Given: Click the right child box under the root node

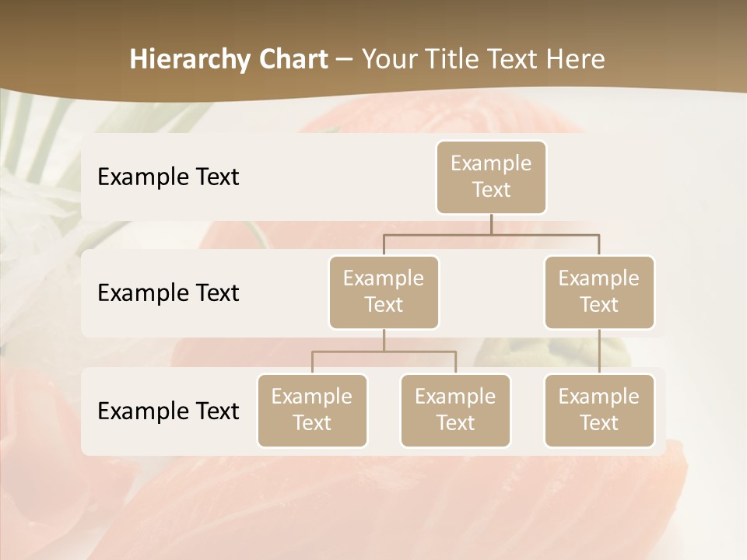Looking at the screenshot, I should (599, 292).
